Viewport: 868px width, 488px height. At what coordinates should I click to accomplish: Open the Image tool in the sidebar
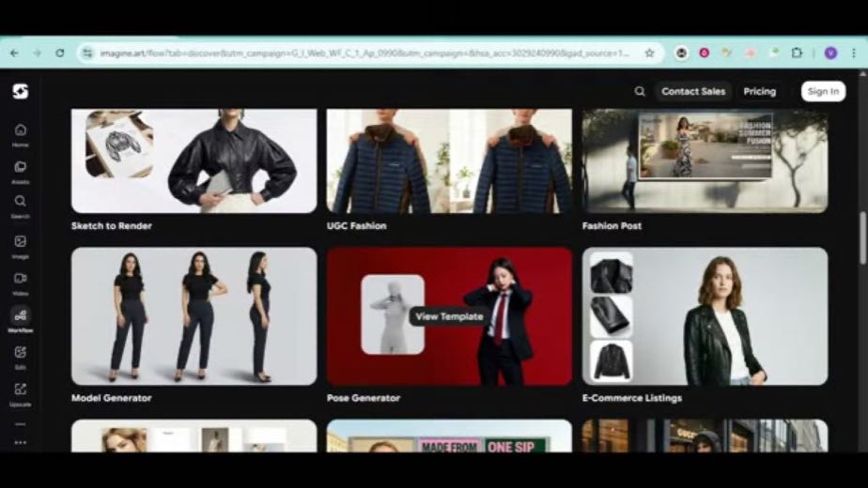[21, 247]
